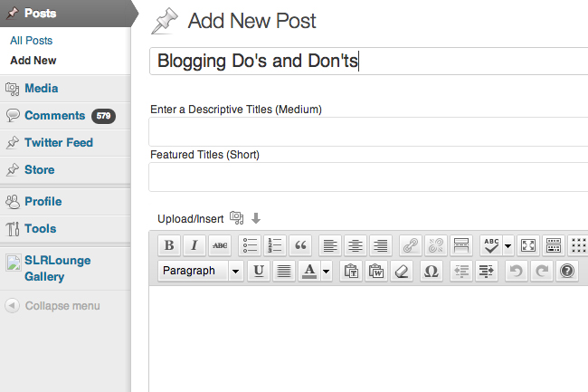Open spellchecker language dropdown arrow
The height and width of the screenshot is (392, 588).
click(x=508, y=245)
